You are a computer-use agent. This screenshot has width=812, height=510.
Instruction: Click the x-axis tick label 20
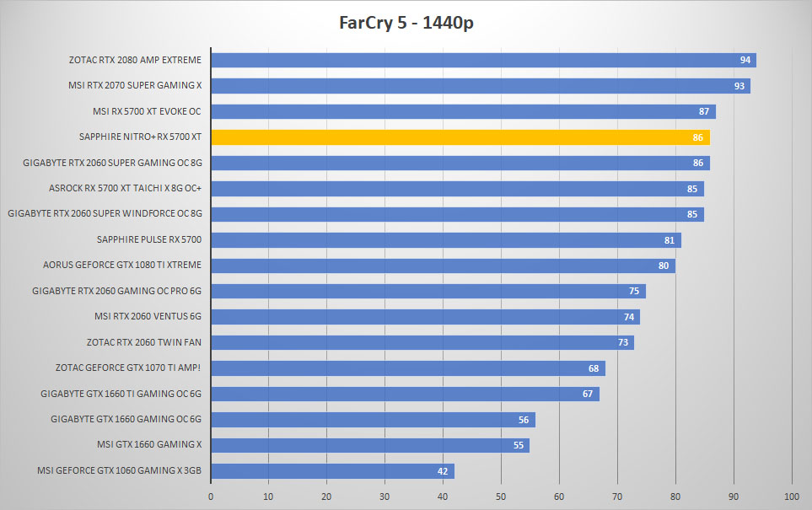[326, 497]
